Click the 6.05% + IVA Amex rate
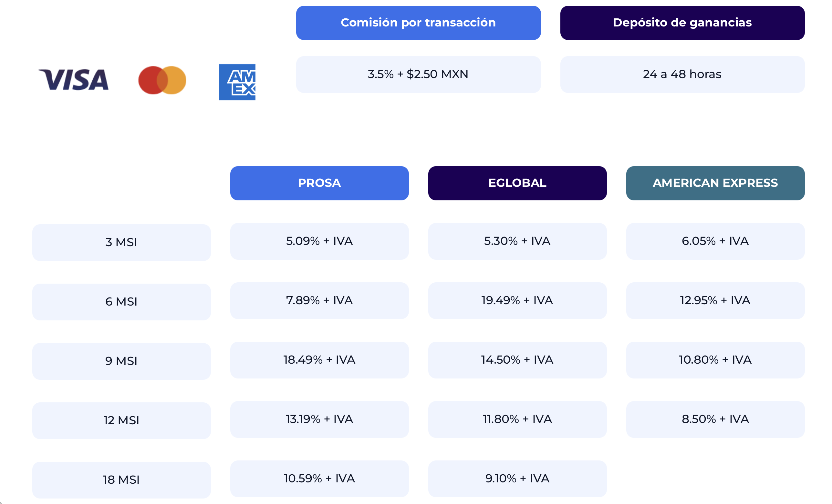 tap(715, 241)
